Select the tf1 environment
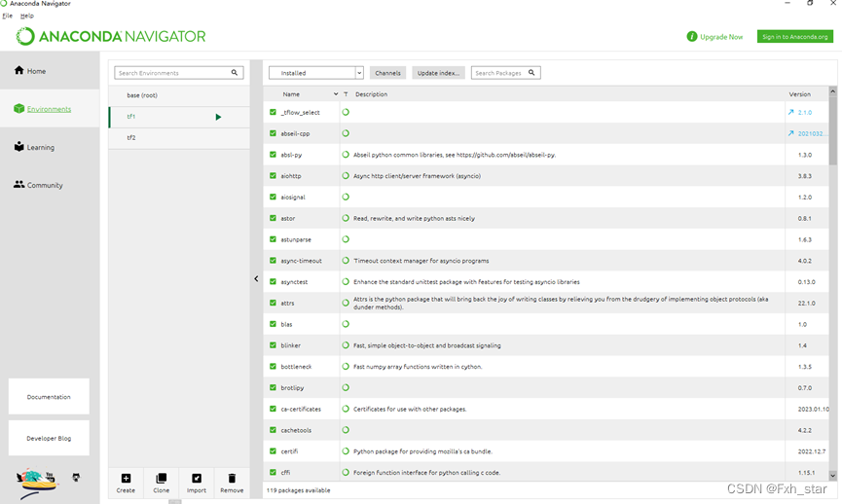 (x=179, y=117)
